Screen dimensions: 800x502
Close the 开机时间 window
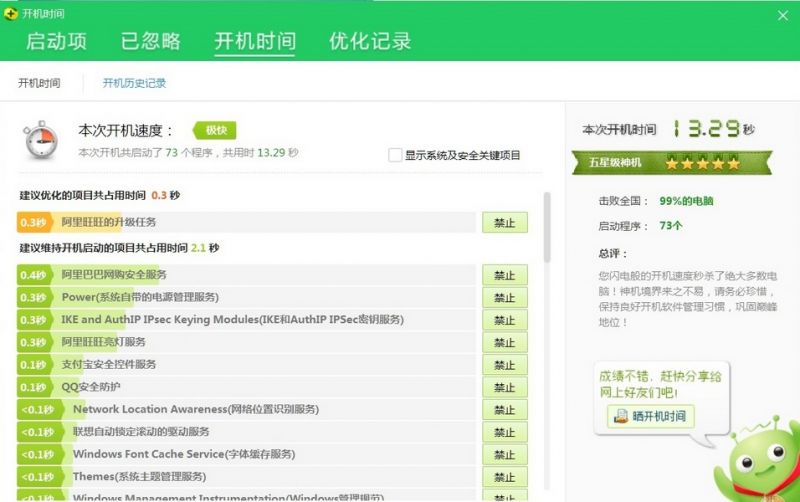783,16
